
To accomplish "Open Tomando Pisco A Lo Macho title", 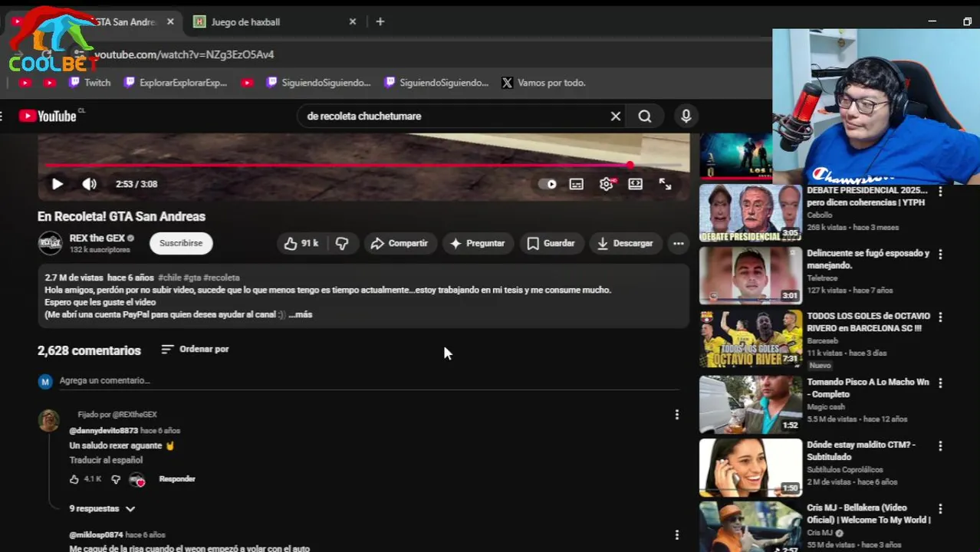I will click(867, 388).
